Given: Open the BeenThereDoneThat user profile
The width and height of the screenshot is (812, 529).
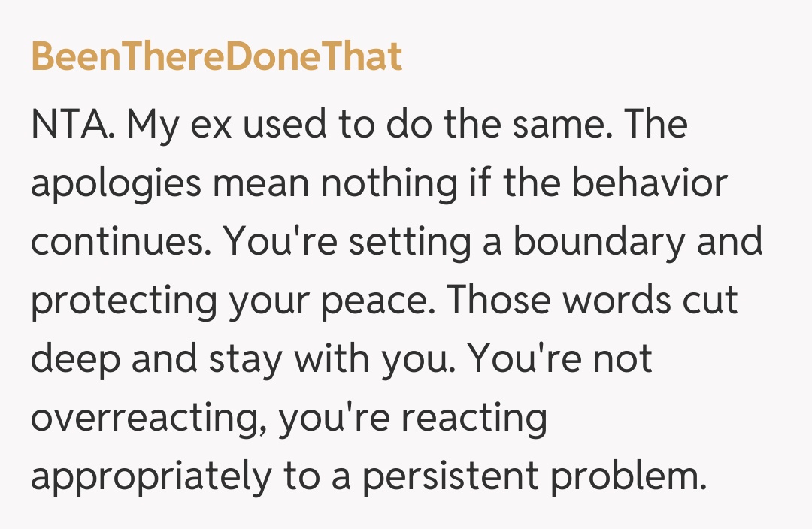Looking at the screenshot, I should (x=217, y=57).
